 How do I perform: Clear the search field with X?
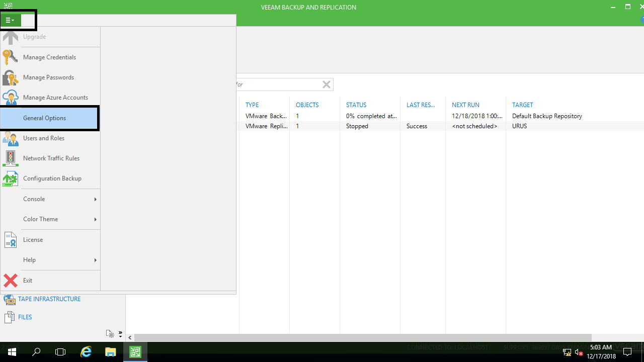click(327, 84)
